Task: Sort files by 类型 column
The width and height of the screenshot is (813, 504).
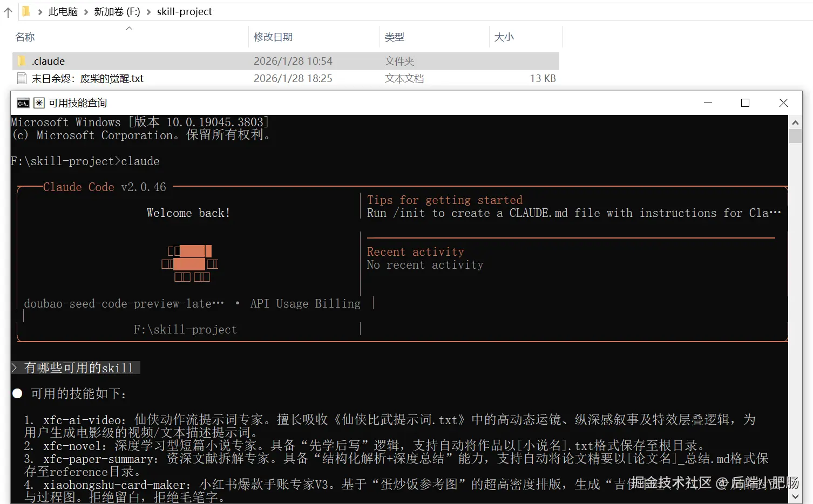Action: tap(395, 37)
